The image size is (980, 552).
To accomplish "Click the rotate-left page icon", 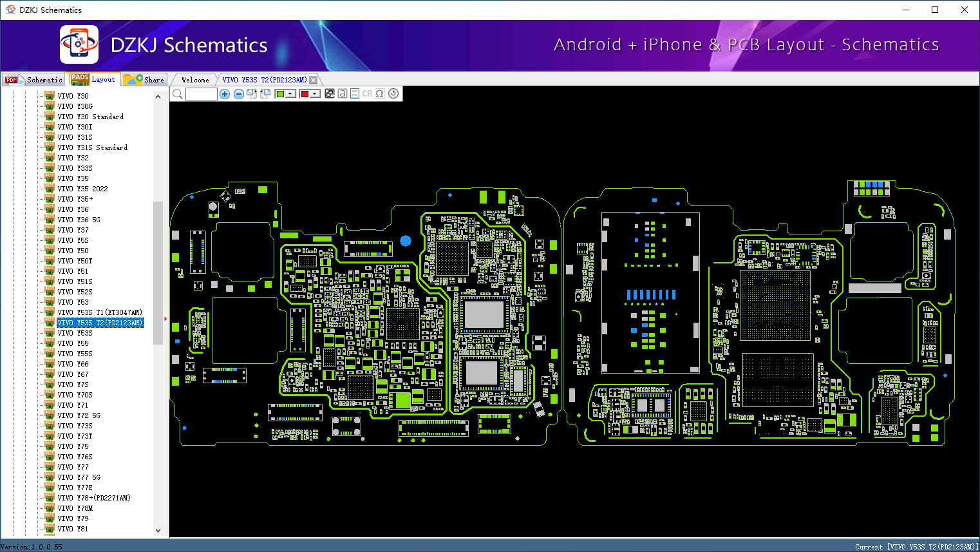I will pos(265,94).
